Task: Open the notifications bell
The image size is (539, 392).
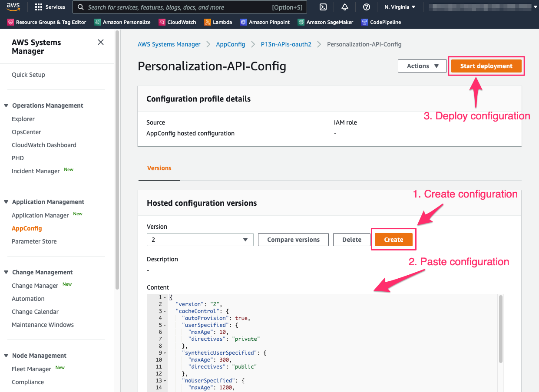Action: pos(345,7)
